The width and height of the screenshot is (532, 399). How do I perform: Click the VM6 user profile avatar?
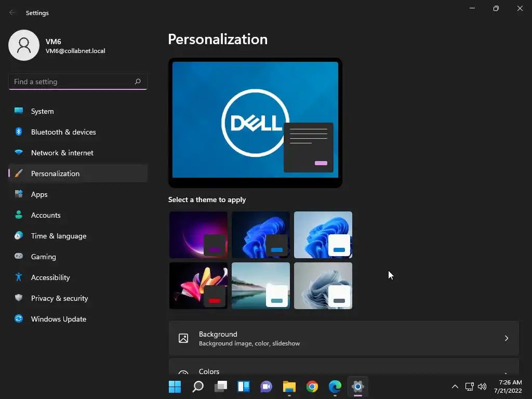click(24, 45)
